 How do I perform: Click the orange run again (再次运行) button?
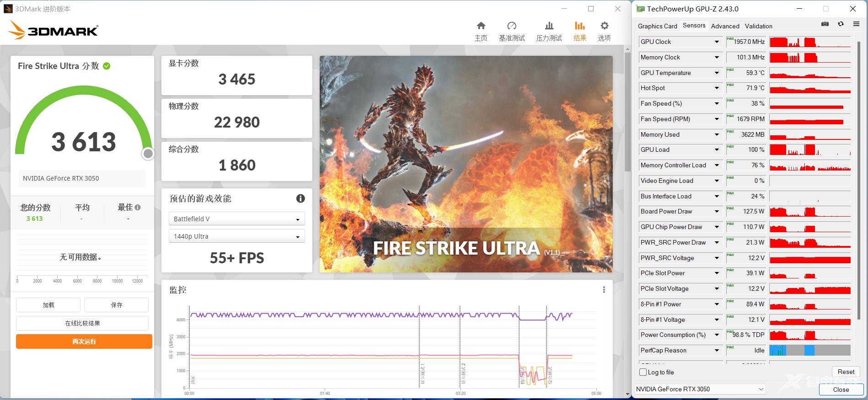[84, 341]
